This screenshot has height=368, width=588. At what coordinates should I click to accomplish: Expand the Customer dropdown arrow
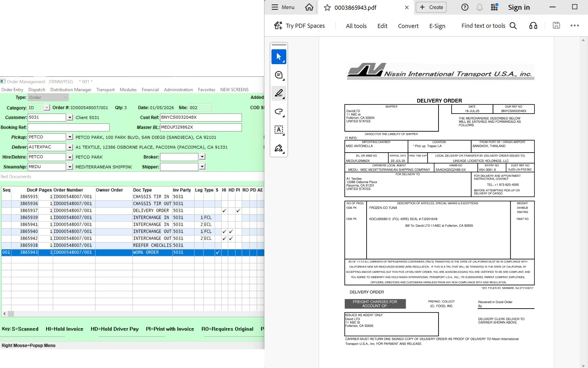tap(70, 118)
